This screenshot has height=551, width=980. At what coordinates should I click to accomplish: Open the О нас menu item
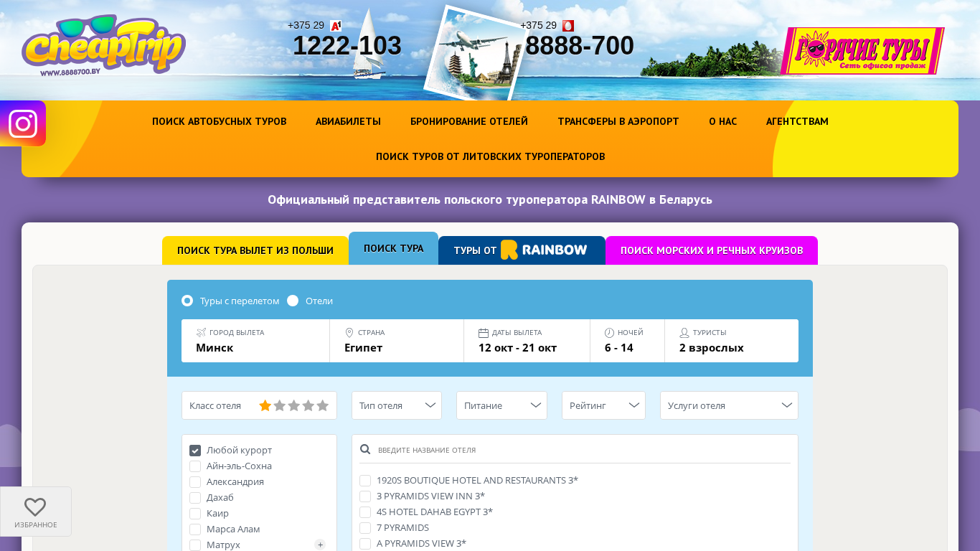click(722, 121)
